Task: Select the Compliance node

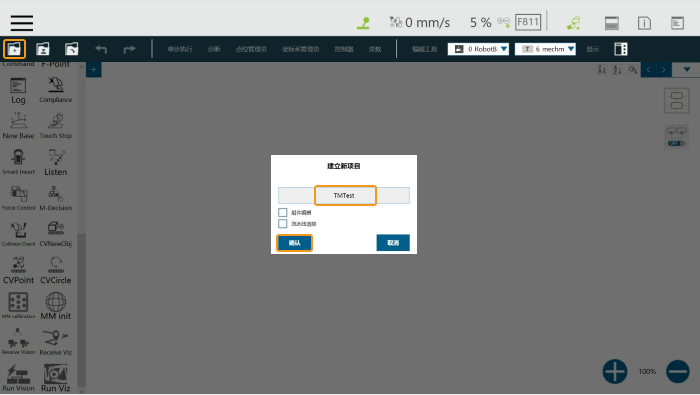Action: click(56, 90)
